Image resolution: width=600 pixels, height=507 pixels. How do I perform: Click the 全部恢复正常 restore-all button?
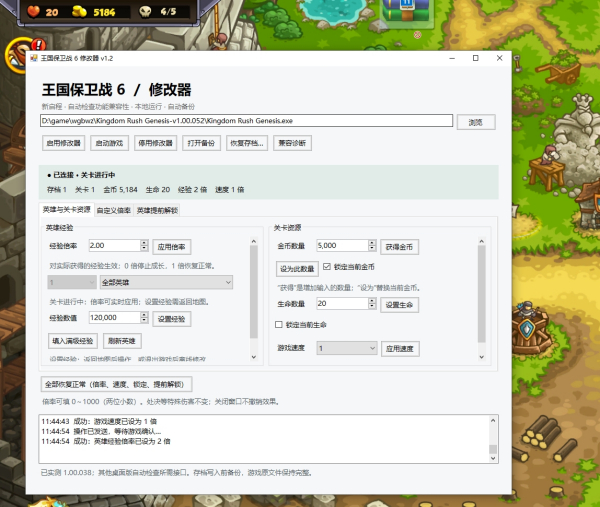(x=116, y=384)
